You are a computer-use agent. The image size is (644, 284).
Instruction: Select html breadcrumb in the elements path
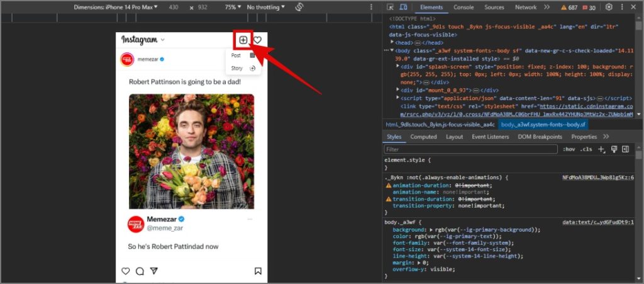[440, 124]
